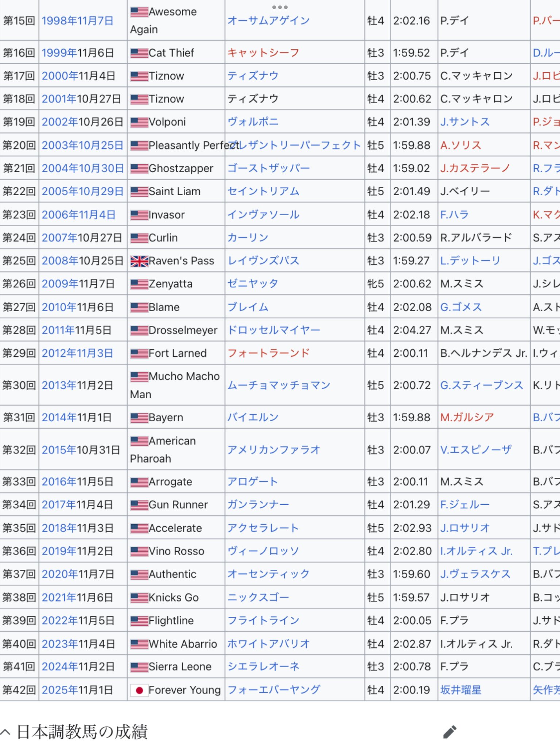This screenshot has height=747, width=560.
Task: Follow the レイヴンズパス link
Action: pos(263,261)
